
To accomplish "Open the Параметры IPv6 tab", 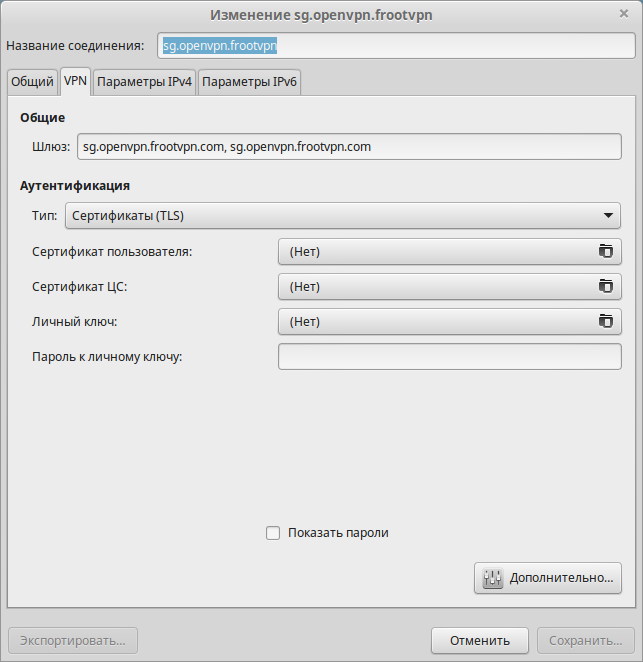I will click(x=249, y=82).
